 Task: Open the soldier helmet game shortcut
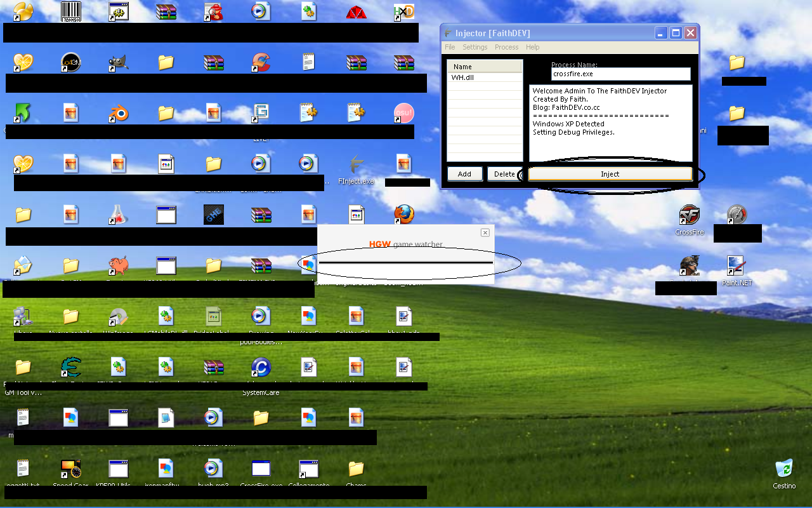click(690, 265)
